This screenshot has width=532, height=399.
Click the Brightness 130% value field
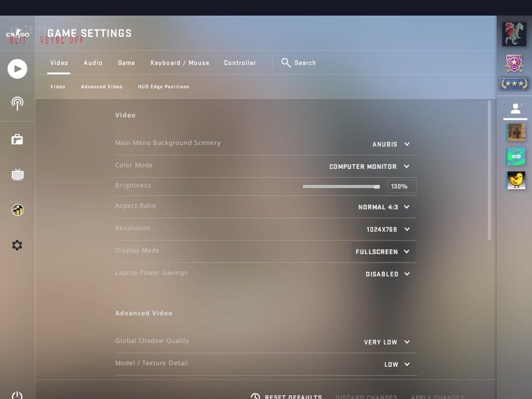[x=402, y=187]
